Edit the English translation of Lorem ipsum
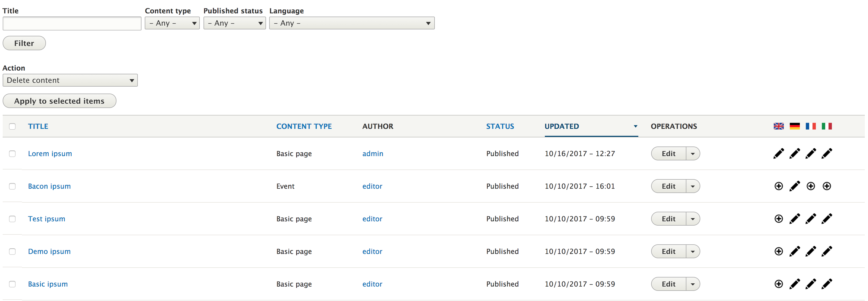Viewport: 868px width, 301px height. coord(778,153)
